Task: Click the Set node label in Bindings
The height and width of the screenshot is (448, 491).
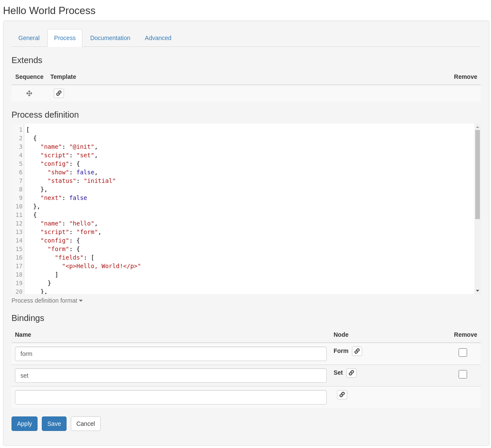Action: 338,373
